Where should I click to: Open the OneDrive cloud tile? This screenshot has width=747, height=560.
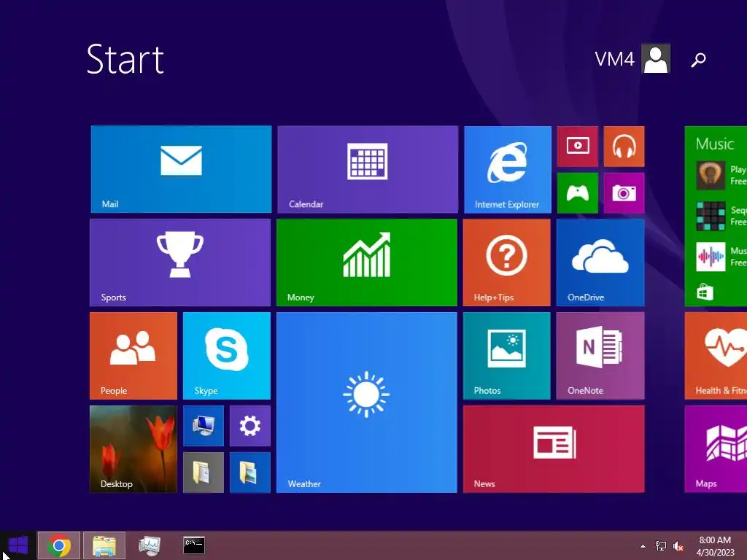pos(600,262)
